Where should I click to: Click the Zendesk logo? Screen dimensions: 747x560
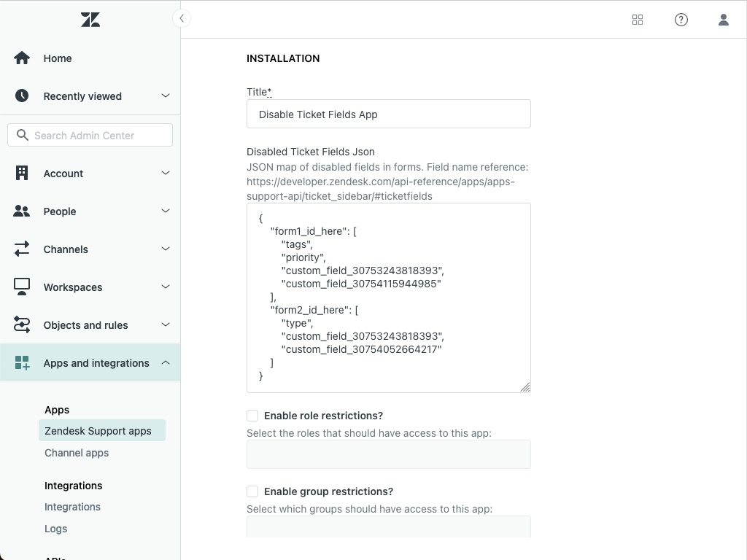pyautogui.click(x=90, y=19)
